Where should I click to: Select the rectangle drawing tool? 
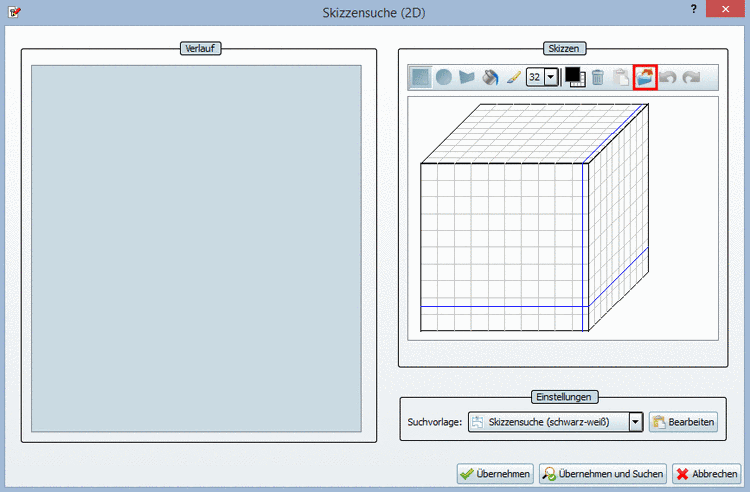click(420, 77)
